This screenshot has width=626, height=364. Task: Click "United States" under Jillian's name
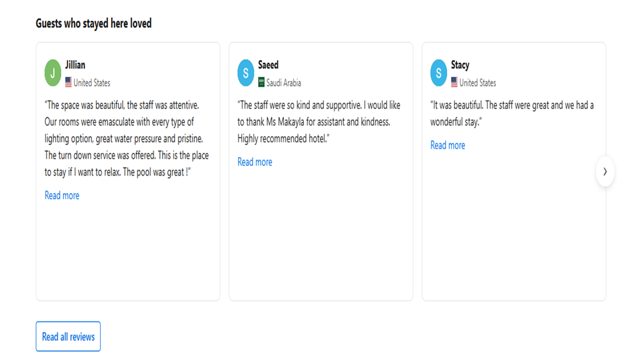point(92,83)
